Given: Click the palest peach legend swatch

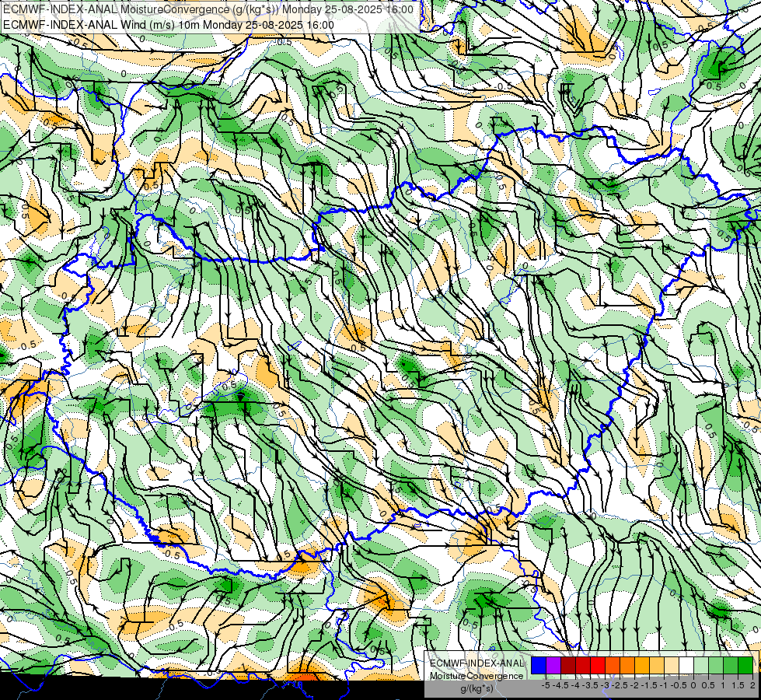Looking at the screenshot, I should 672,666.
